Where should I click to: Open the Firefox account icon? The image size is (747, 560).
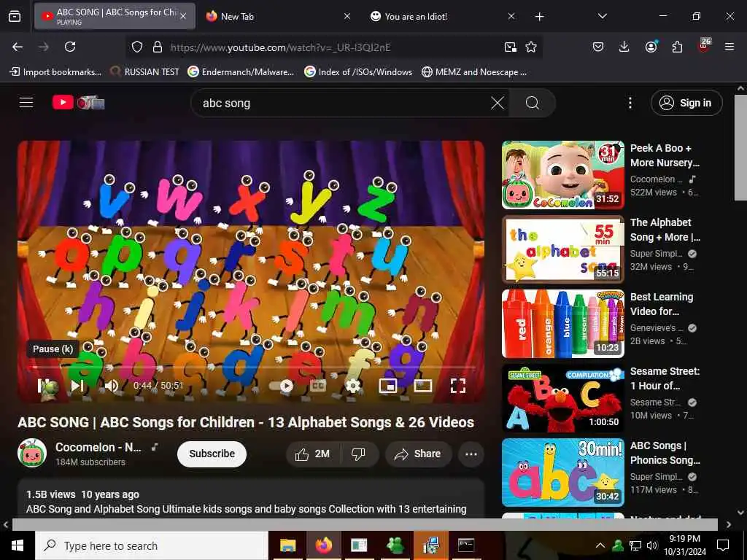[651, 47]
